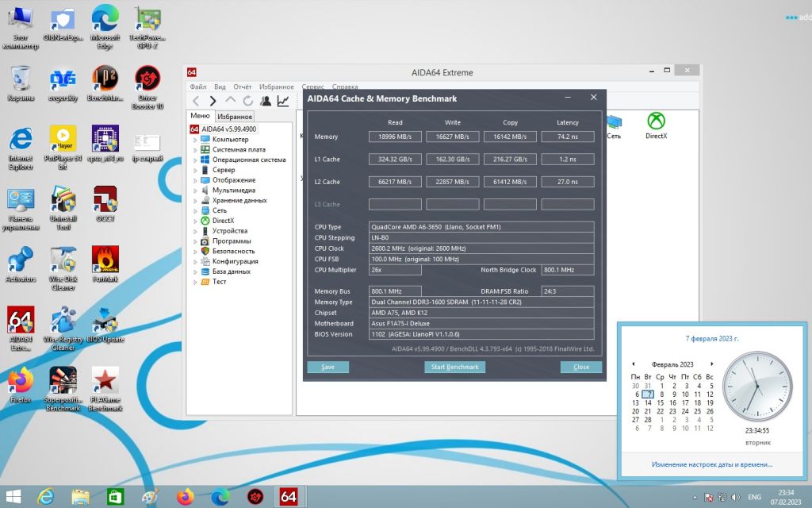812x508 pixels.
Task: Expand the Компьютер tree node
Action: click(x=195, y=140)
